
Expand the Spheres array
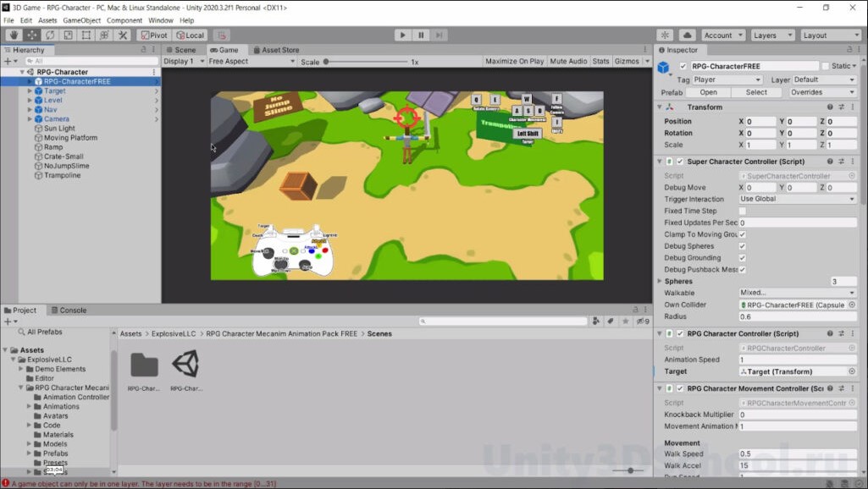pos(660,281)
